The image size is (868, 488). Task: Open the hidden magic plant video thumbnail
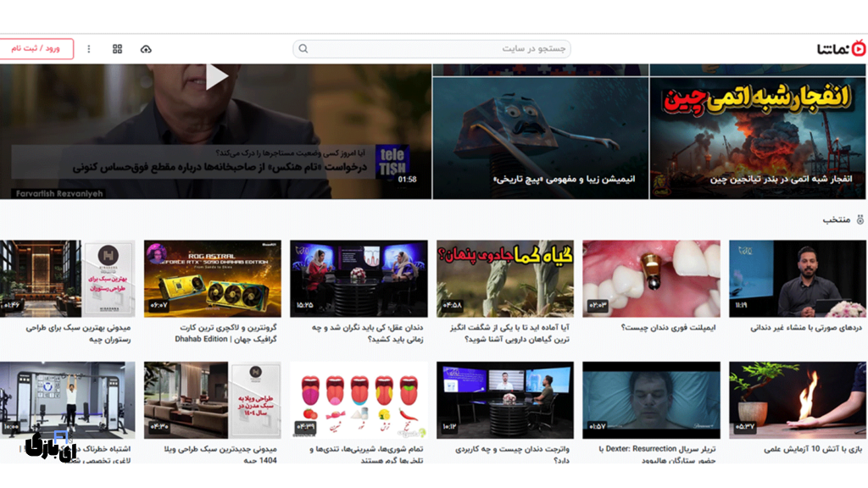(505, 279)
